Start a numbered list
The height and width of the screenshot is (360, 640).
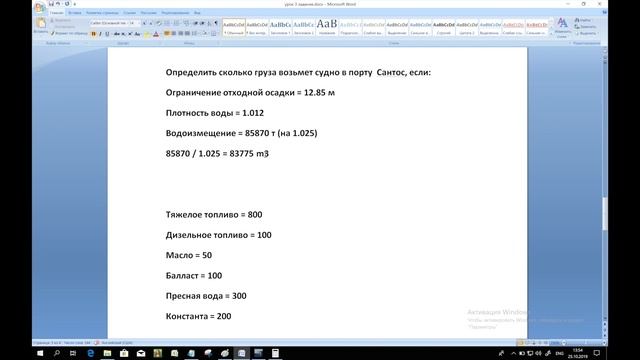click(x=177, y=23)
